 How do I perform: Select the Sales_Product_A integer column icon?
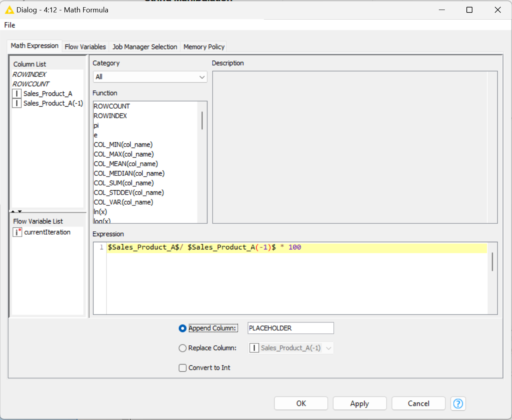tap(17, 94)
